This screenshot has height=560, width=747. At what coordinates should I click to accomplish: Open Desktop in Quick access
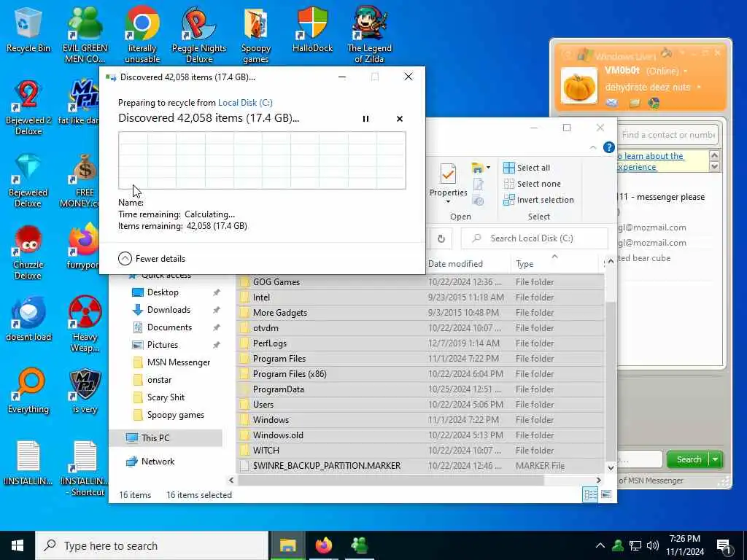(x=163, y=292)
